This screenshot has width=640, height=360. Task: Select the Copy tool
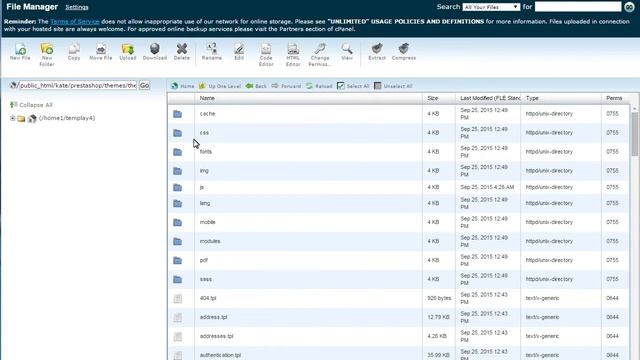[x=74, y=52]
